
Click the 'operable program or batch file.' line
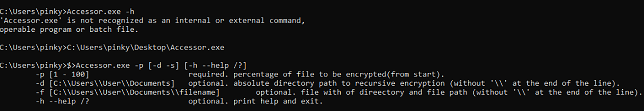click(69, 30)
